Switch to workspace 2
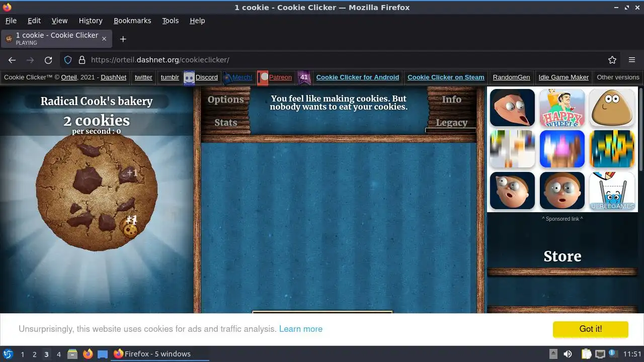 pos(34,354)
